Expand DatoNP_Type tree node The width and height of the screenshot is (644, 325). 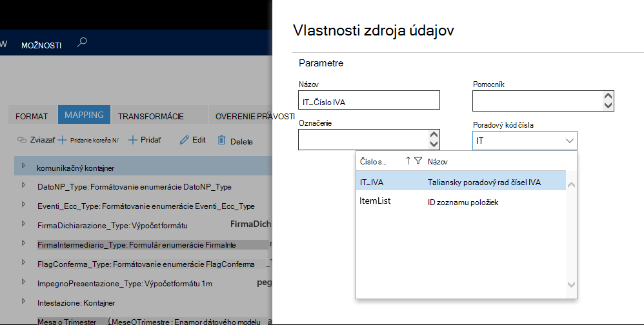[24, 185]
